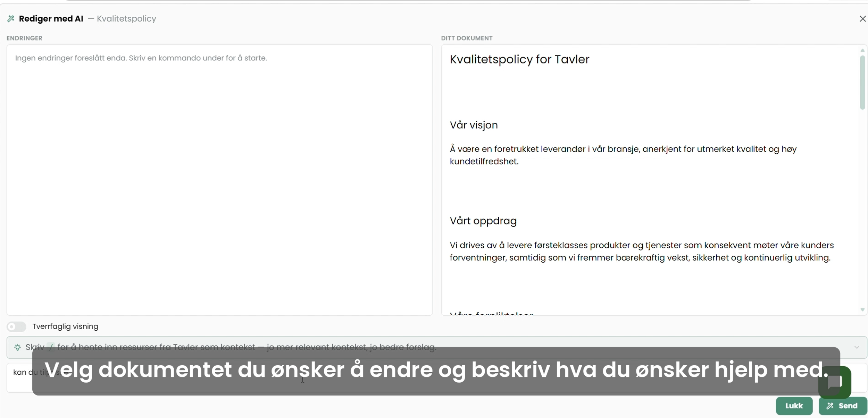Send the AI command

point(843,406)
